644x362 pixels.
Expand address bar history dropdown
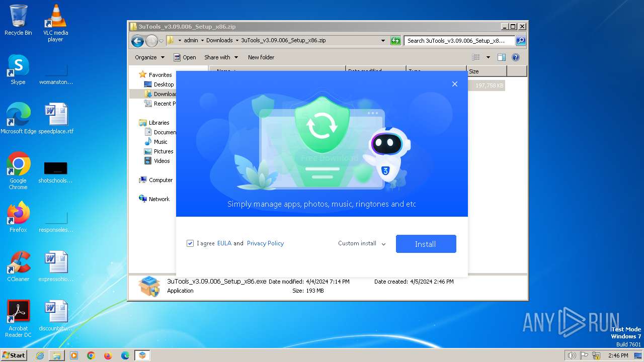[383, 41]
